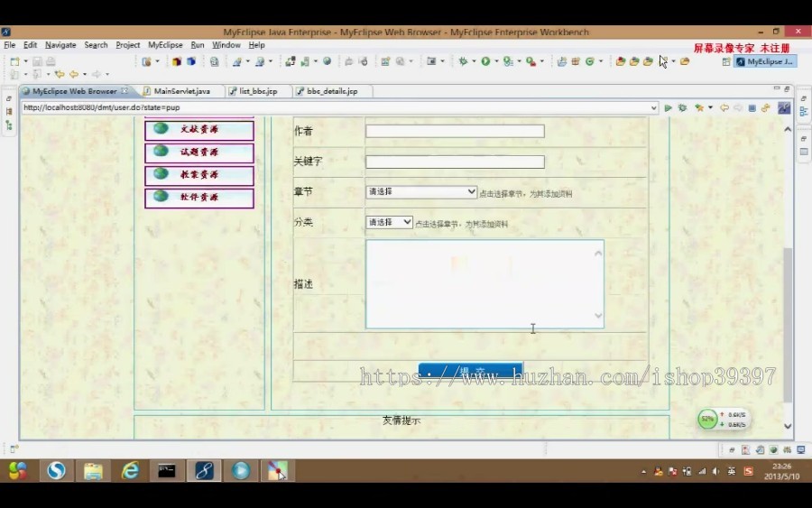Open the MyEclipse menu
The image size is (812, 508).
(165, 45)
